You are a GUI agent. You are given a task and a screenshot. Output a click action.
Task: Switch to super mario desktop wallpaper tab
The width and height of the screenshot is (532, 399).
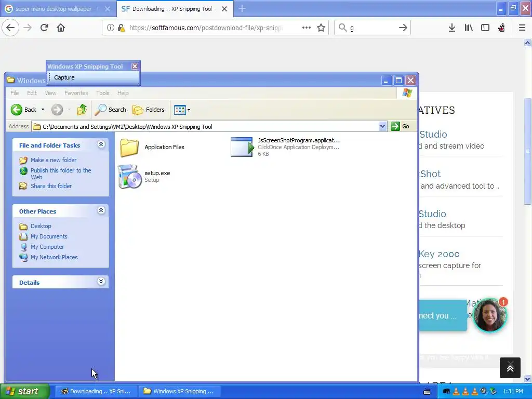(x=58, y=9)
